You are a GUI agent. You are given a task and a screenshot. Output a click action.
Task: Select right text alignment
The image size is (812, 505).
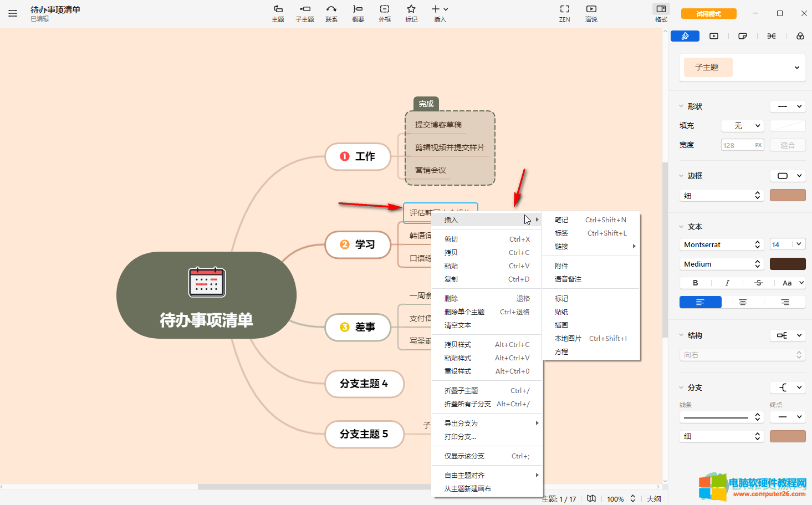[785, 302]
